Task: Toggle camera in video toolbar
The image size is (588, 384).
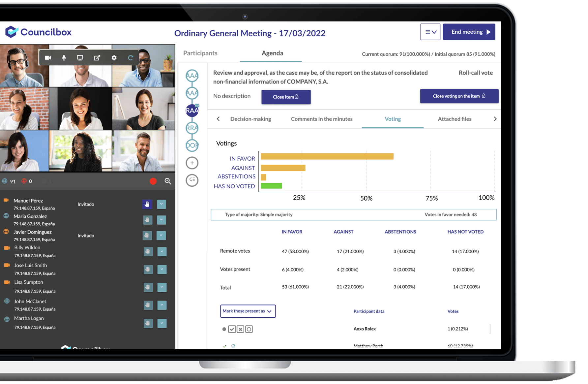Action: coord(48,58)
